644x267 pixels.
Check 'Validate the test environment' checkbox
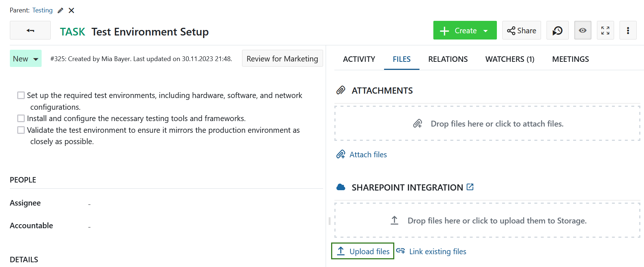click(21, 130)
